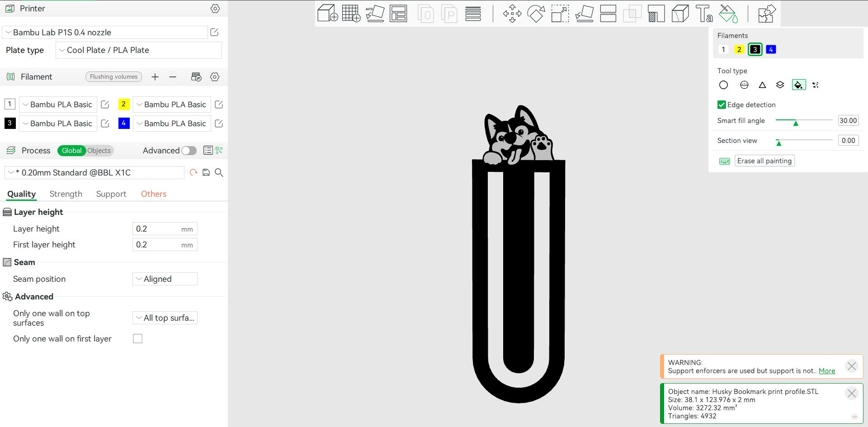This screenshot has height=427, width=868.
Task: Click the AMS filament sync icon
Action: [196, 77]
